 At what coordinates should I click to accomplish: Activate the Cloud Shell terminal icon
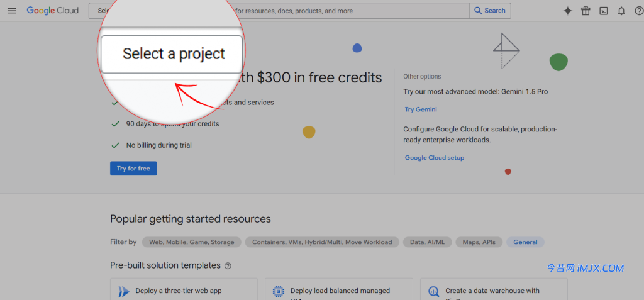point(604,11)
